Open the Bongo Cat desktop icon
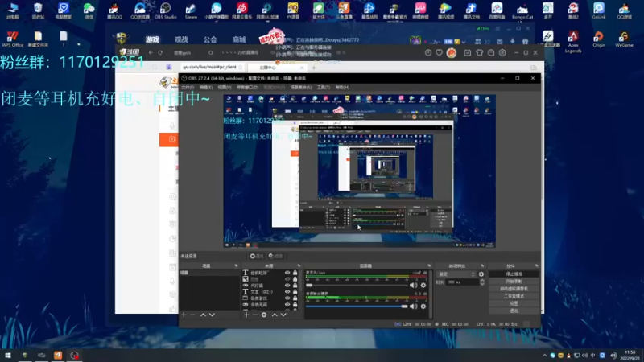This screenshot has width=644, height=362. click(x=522, y=10)
